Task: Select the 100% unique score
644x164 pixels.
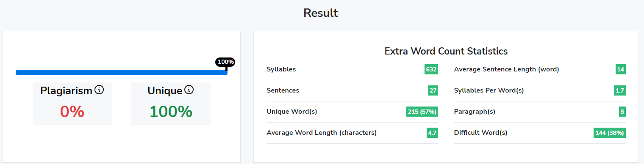Action: point(171,112)
